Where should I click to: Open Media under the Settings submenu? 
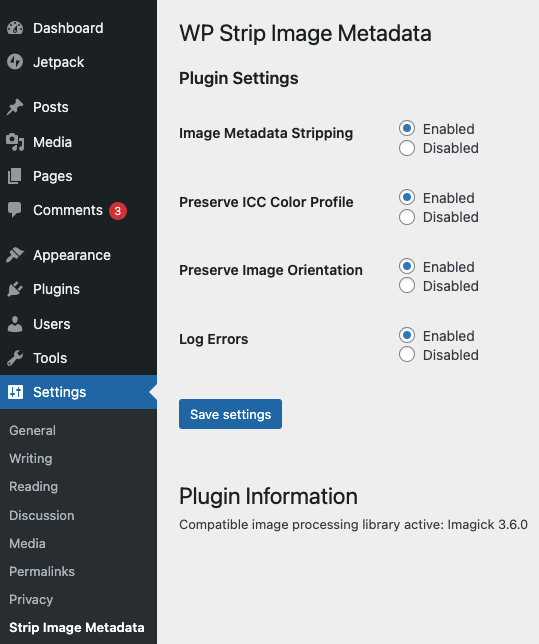[x=28, y=543]
